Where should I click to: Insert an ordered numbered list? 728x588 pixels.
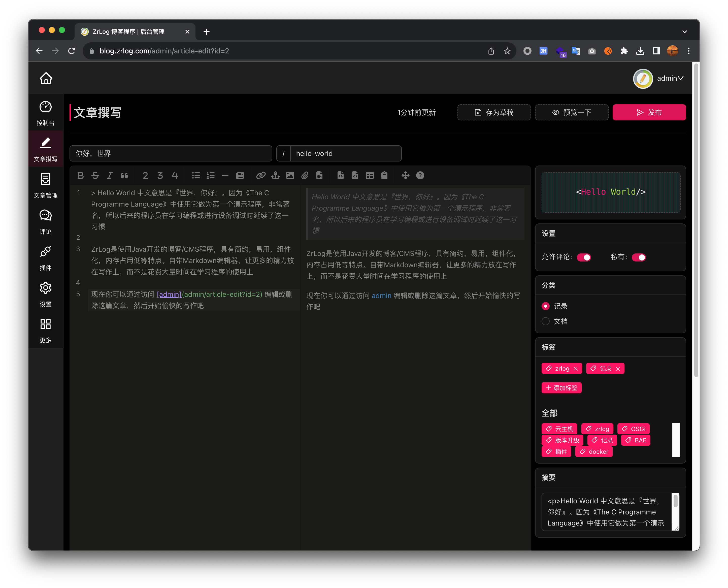pos(211,175)
